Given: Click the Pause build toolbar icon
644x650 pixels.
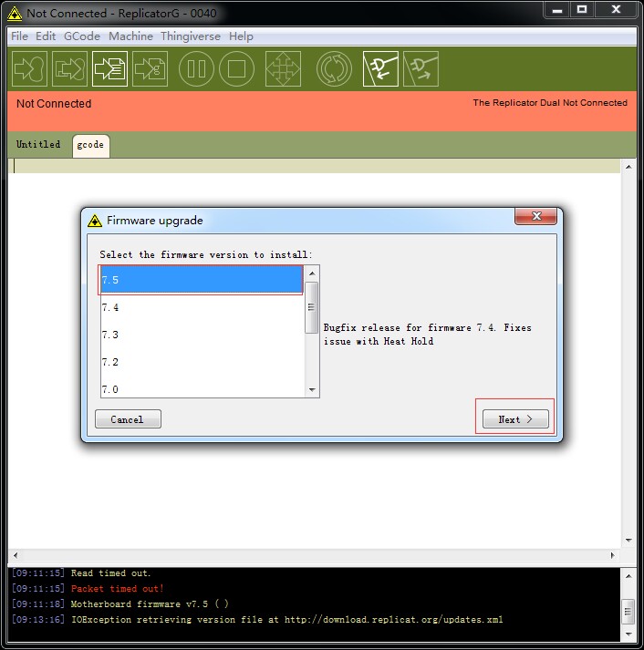Looking at the screenshot, I should [196, 68].
